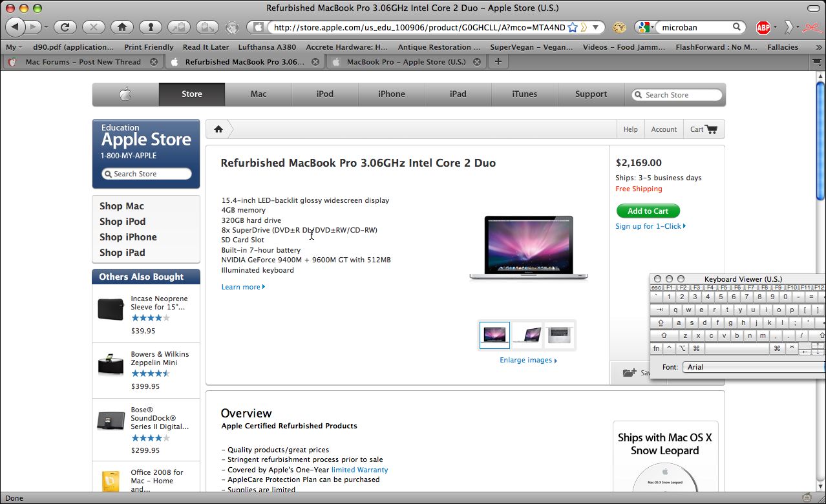Open the Learn more link

243,287
